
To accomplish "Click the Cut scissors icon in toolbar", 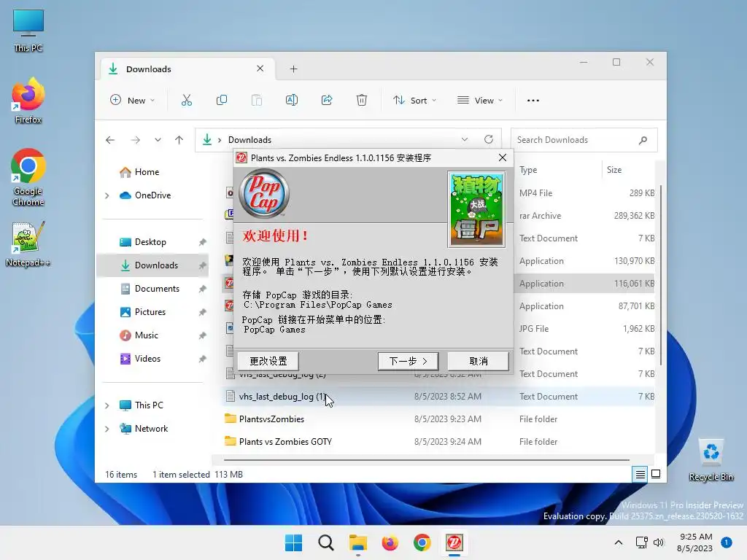I will [186, 100].
